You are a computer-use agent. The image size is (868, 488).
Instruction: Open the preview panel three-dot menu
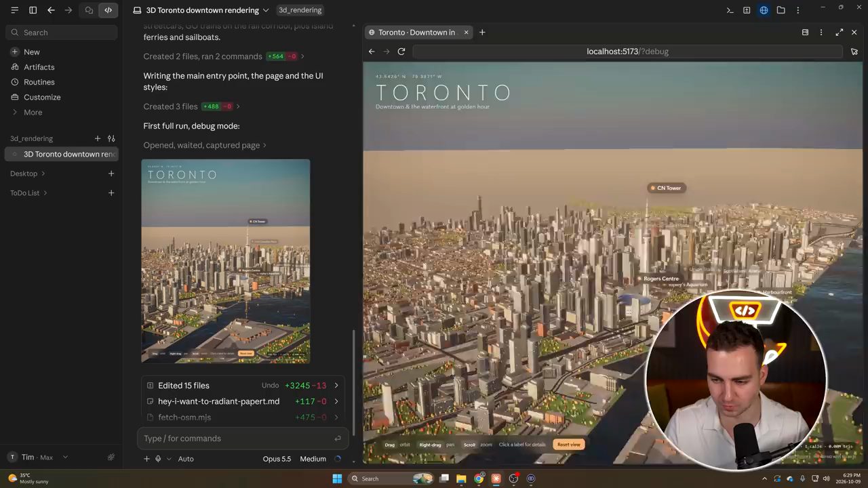pos(821,32)
